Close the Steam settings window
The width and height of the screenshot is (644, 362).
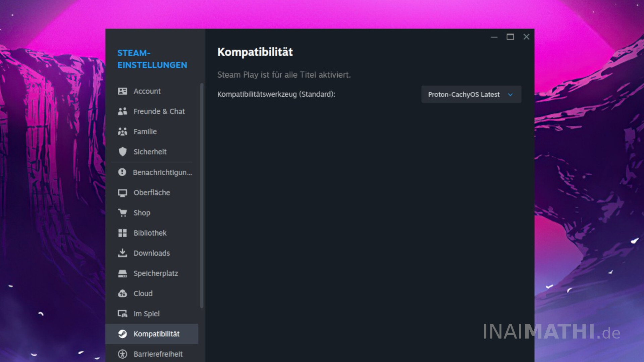526,37
